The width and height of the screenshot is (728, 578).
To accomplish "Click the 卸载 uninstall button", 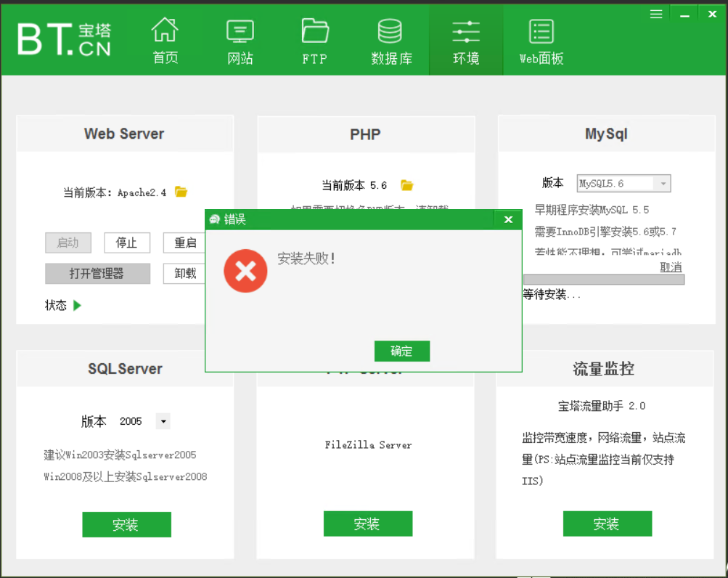I will pos(184,273).
